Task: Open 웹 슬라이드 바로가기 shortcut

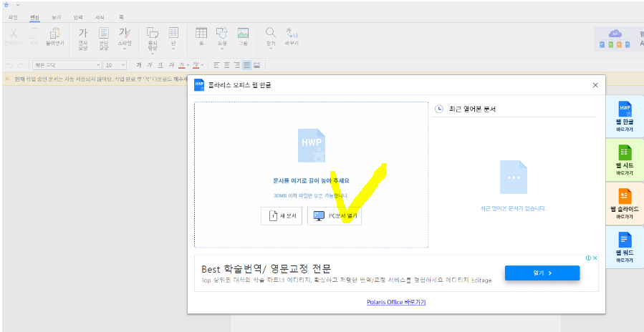Action: [624, 204]
